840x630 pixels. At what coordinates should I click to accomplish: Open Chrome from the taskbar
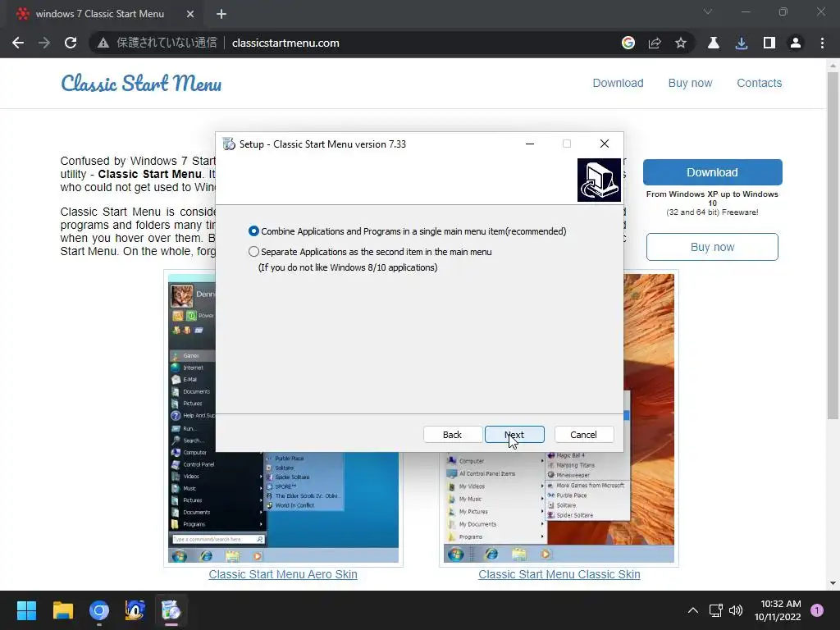pyautogui.click(x=99, y=610)
